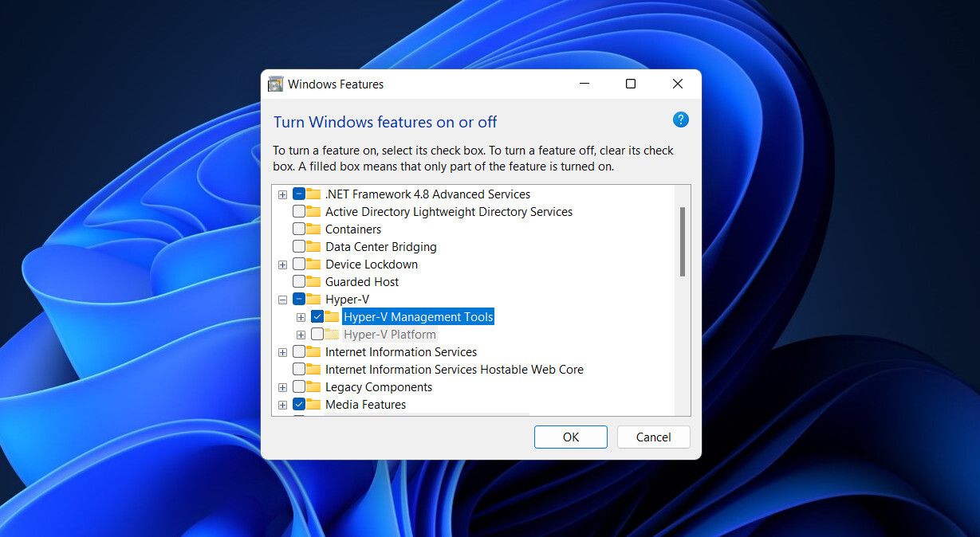This screenshot has width=980, height=537.
Task: Click the Media Features folder icon
Action: pyautogui.click(x=312, y=404)
